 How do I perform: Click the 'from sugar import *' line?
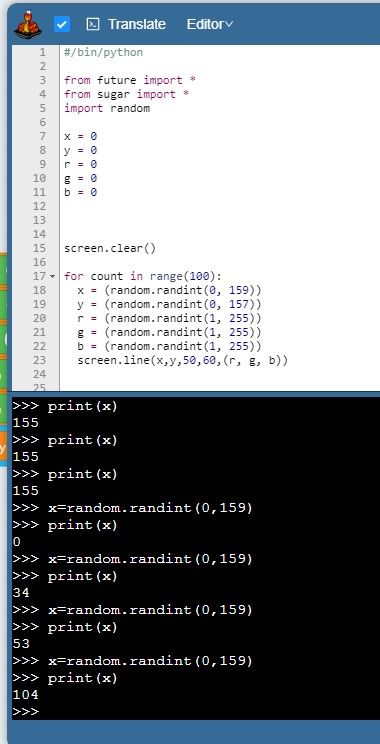tap(127, 94)
